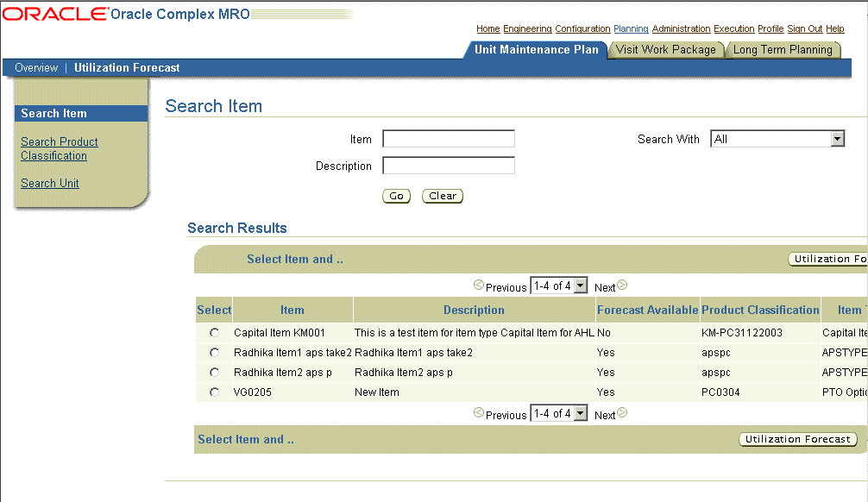Select radio button for Radhika Item1 aps take2
This screenshot has width=868, height=502.
tap(214, 353)
